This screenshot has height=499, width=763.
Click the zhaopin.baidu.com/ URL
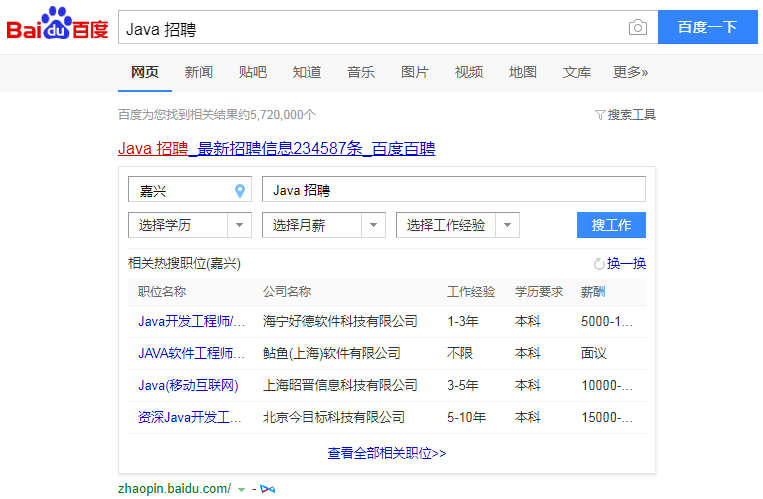tap(175, 489)
